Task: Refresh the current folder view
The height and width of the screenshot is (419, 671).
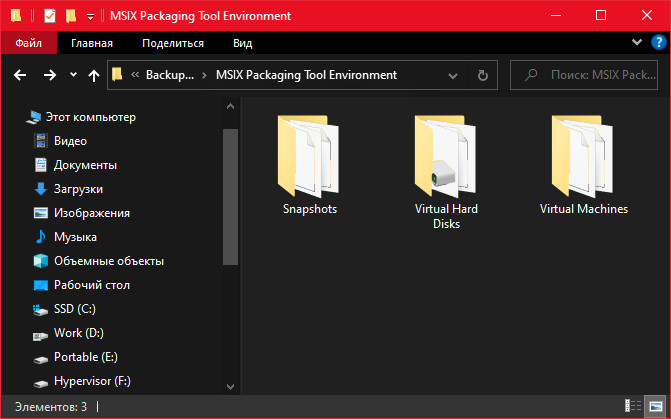Action: point(483,75)
